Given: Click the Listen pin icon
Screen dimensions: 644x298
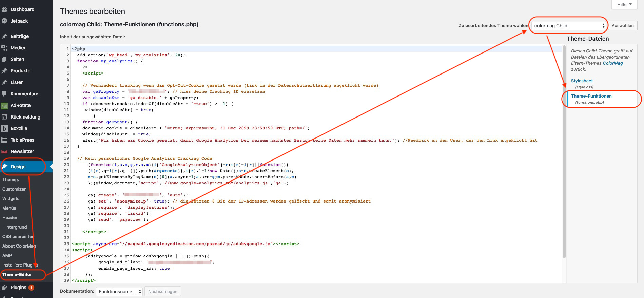Looking at the screenshot, I should (x=4, y=82).
